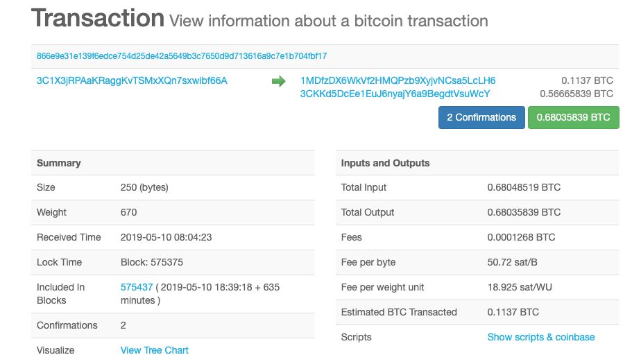
Task: Select received time 2019-05-10 08:04:23
Action: 166,237
